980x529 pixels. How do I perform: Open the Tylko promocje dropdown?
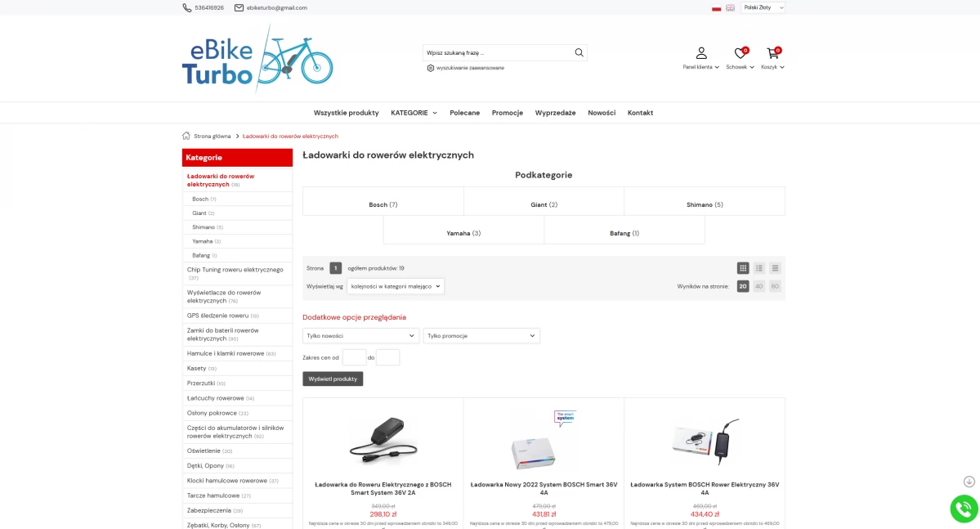pos(481,336)
